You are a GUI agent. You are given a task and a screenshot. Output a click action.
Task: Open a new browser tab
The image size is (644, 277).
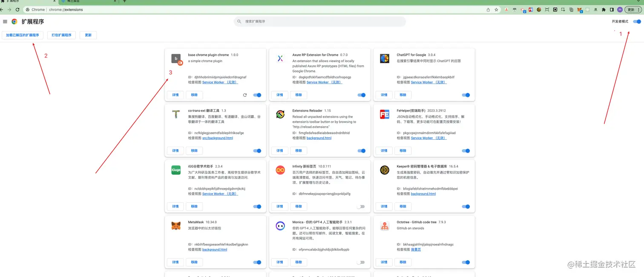124,1
